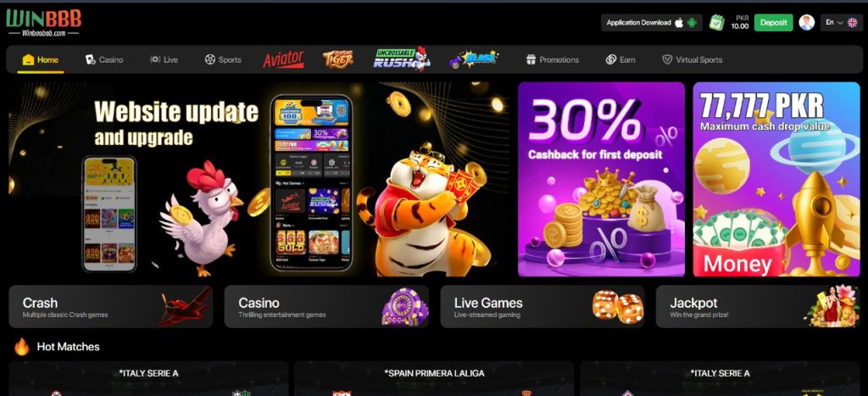Open the Uncrossable Rush game icon
The height and width of the screenshot is (396, 868).
click(401, 59)
